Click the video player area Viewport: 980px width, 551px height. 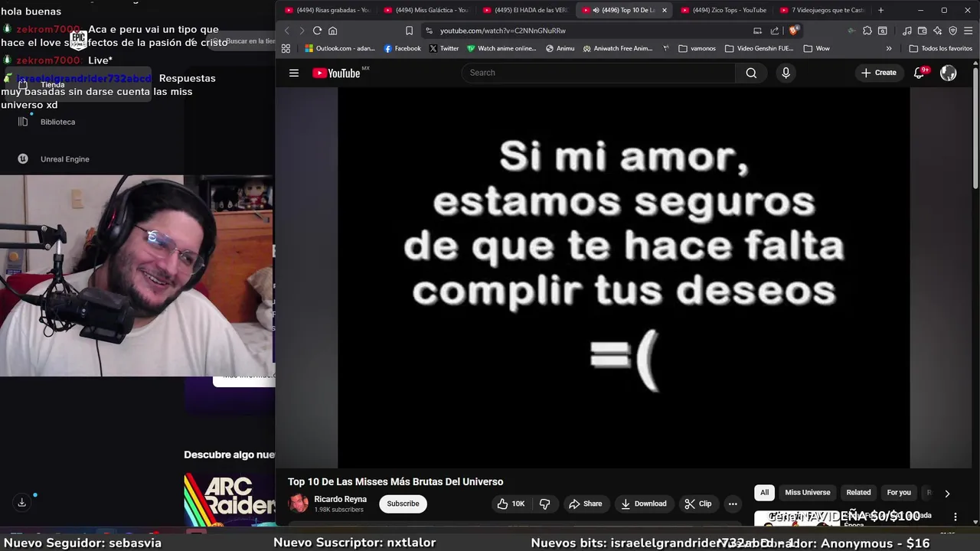[623, 277]
